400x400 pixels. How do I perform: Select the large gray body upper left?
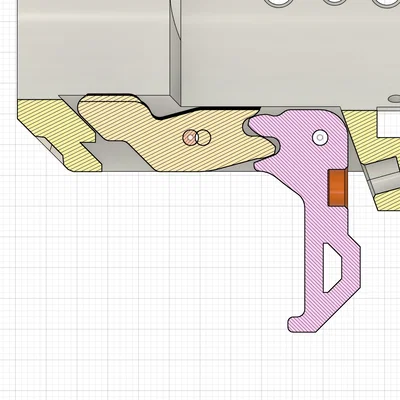(93, 48)
